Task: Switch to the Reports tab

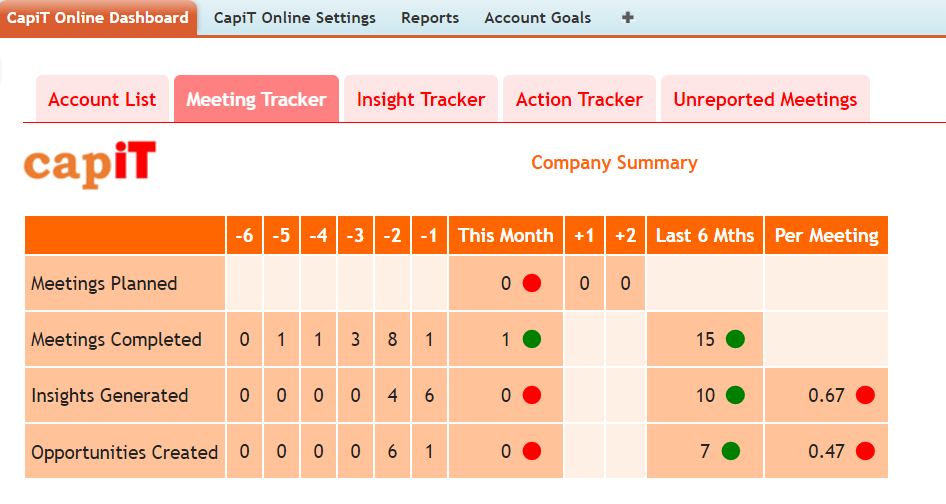Action: click(430, 18)
